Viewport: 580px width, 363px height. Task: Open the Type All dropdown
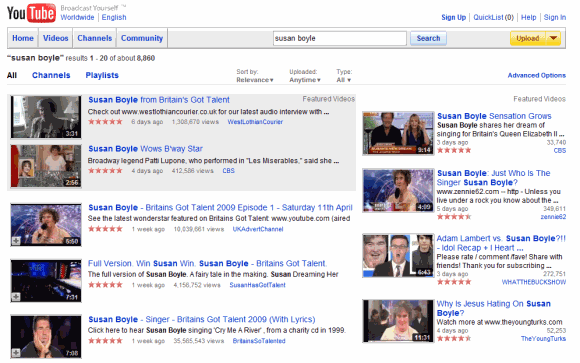click(x=344, y=80)
